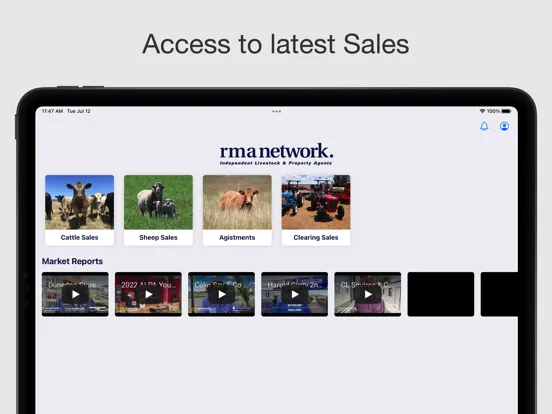Open the notifications bell icon

(x=484, y=126)
